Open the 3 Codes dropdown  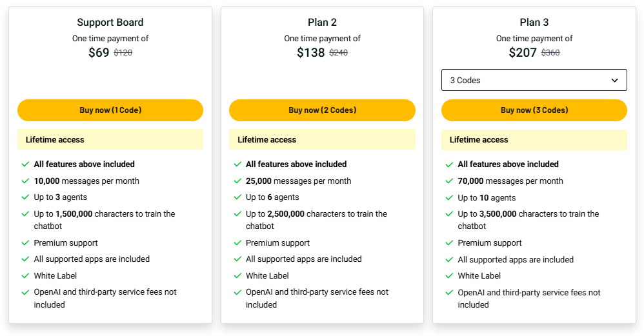[x=534, y=81]
